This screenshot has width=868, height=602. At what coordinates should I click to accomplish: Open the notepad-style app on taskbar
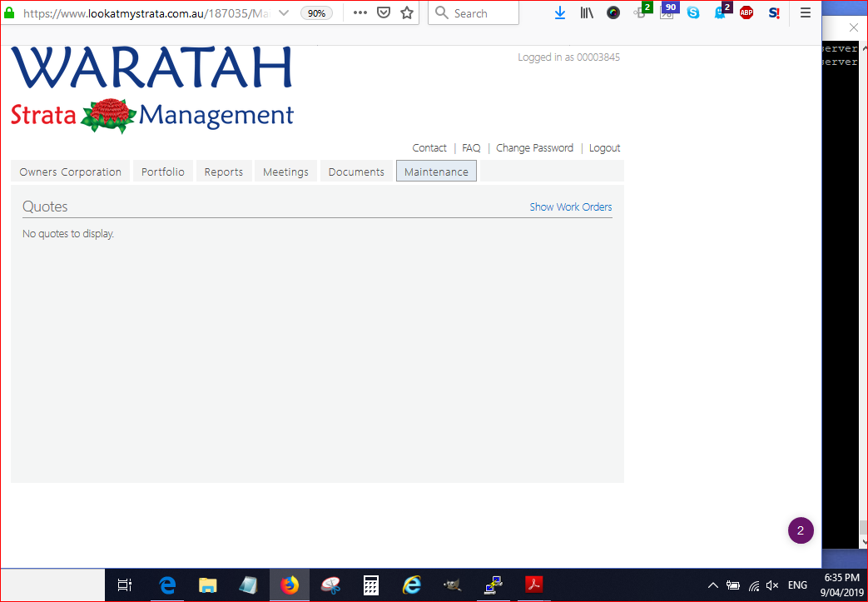point(248,585)
